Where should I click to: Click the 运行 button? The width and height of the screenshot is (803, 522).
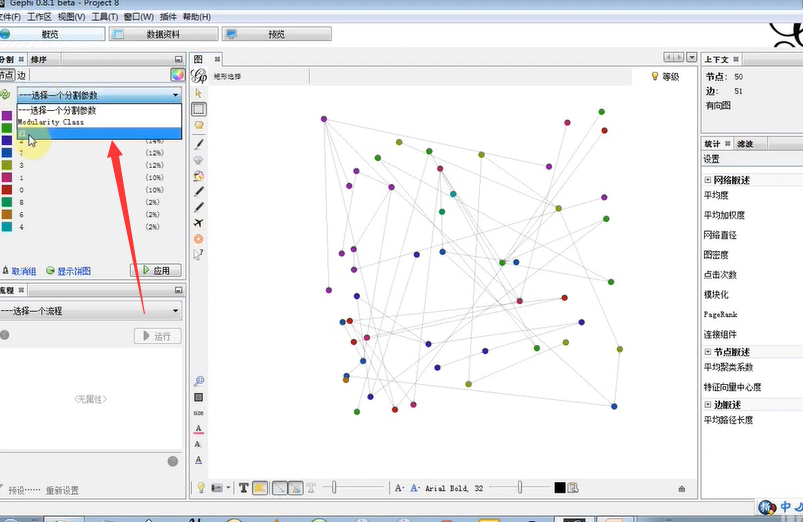coord(158,336)
